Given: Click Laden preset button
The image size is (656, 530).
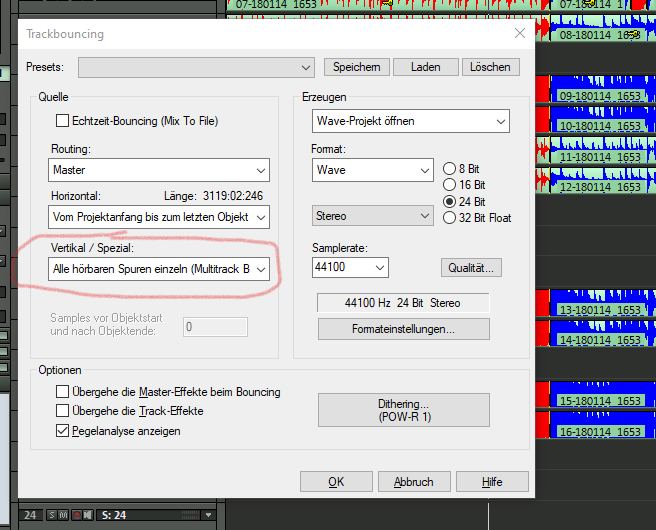Looking at the screenshot, I should click(x=426, y=67).
